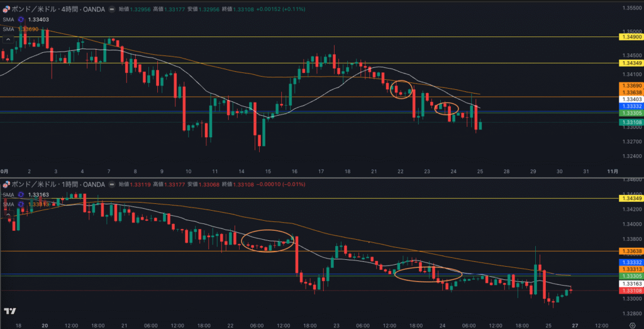
Task: Click the yellow 1.34349 horizontal line on lower chart
Action: (x=314, y=199)
